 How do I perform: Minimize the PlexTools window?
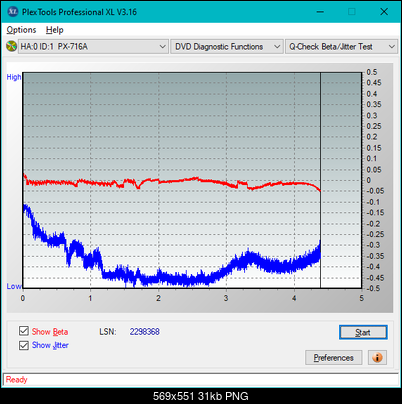tap(320, 12)
